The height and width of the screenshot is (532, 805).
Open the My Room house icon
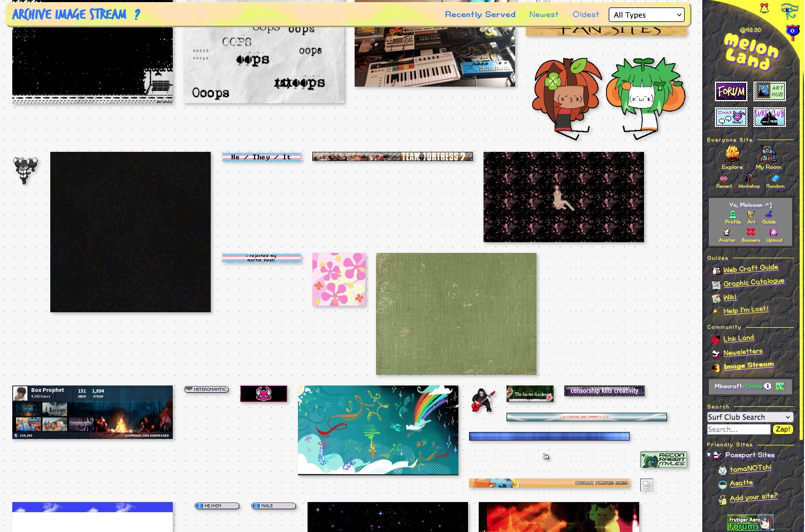click(x=768, y=154)
